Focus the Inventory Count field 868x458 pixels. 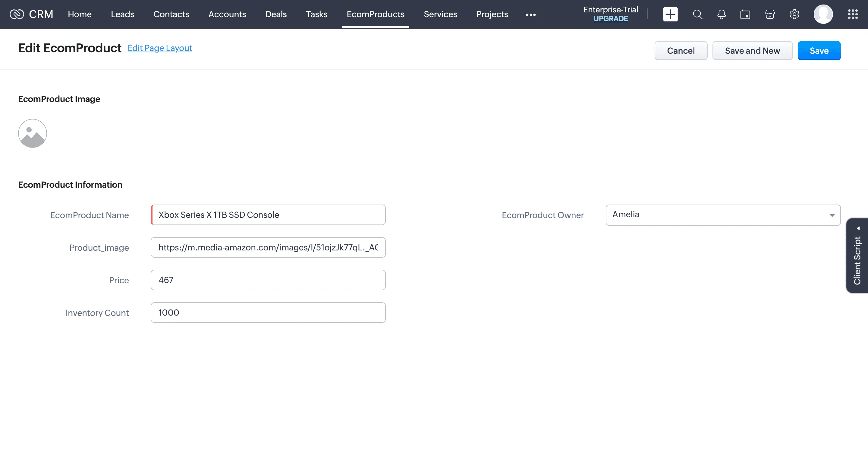(268, 313)
